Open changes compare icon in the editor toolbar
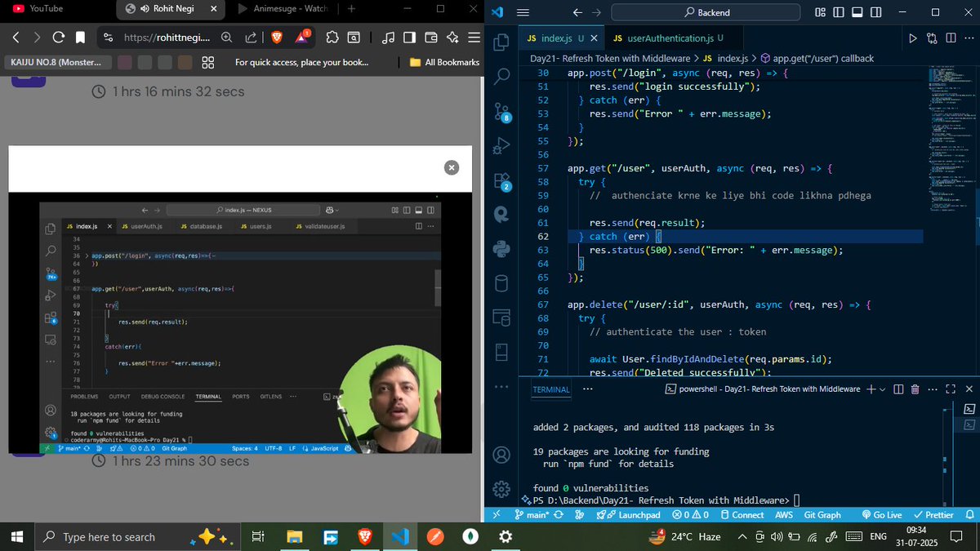The image size is (980, 551). 932,38
